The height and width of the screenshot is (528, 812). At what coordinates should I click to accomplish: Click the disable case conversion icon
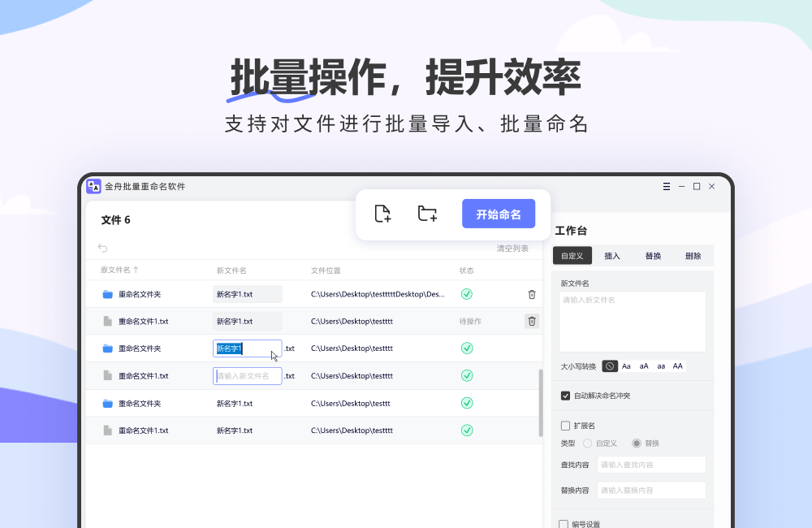pyautogui.click(x=610, y=366)
